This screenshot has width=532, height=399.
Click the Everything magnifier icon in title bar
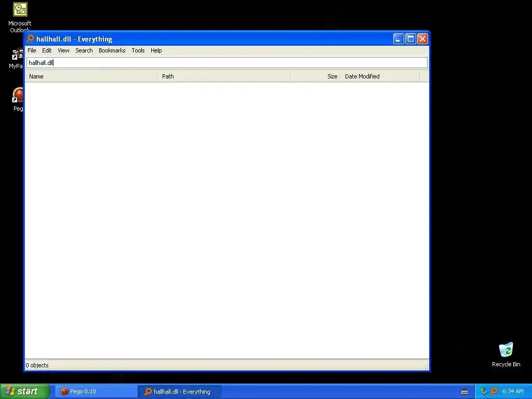click(31, 38)
